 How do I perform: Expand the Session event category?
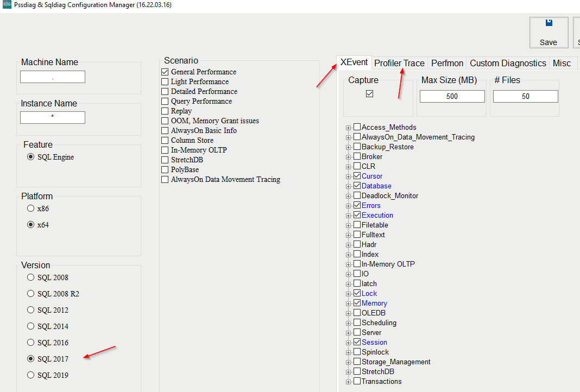pos(348,342)
